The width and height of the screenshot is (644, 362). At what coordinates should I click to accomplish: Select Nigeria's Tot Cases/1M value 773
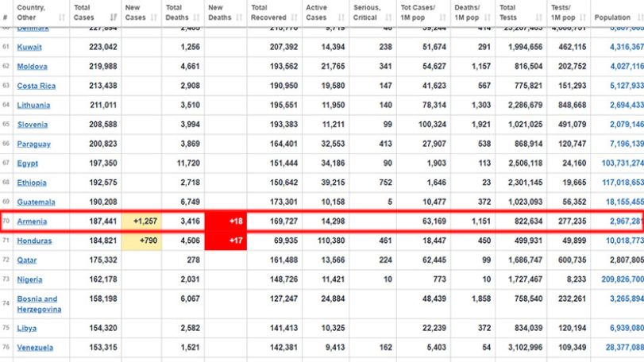coord(439,279)
